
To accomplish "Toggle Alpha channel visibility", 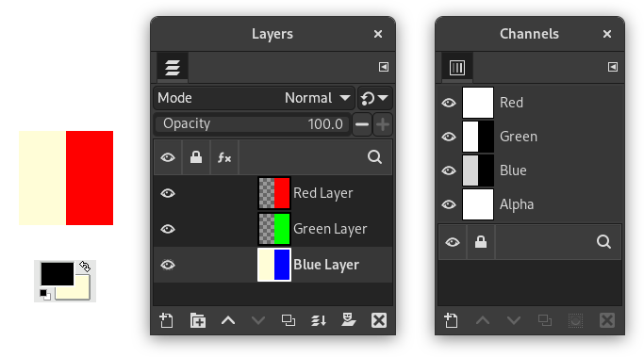I will tap(449, 204).
